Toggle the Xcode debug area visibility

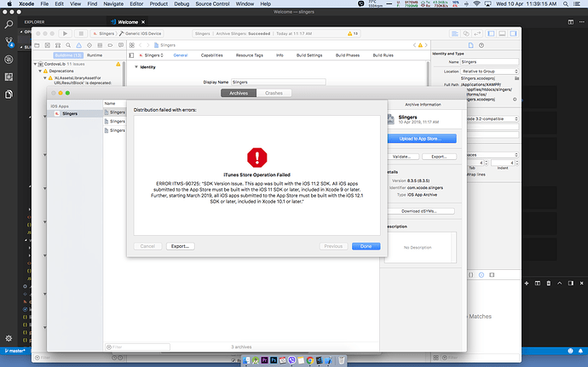(x=502, y=33)
